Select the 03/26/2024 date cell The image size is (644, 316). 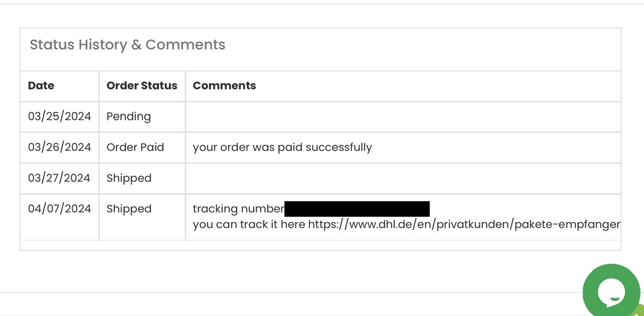point(59,147)
